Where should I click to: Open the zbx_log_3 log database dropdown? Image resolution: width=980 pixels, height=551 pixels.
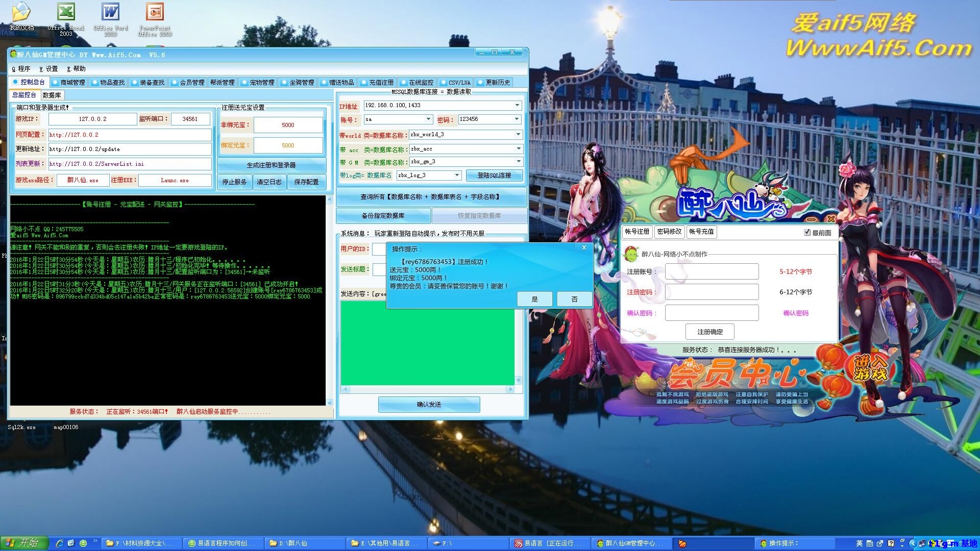coord(456,175)
